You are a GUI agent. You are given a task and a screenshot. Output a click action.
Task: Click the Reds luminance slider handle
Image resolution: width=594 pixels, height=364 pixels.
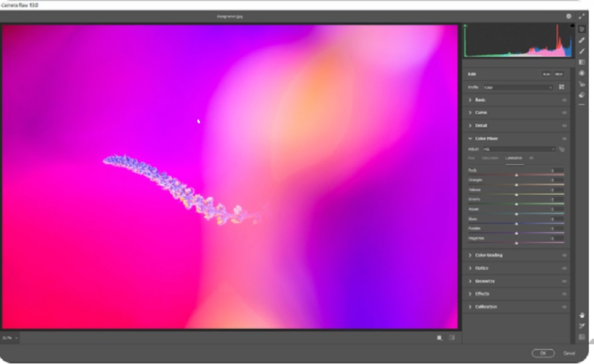[516, 175]
